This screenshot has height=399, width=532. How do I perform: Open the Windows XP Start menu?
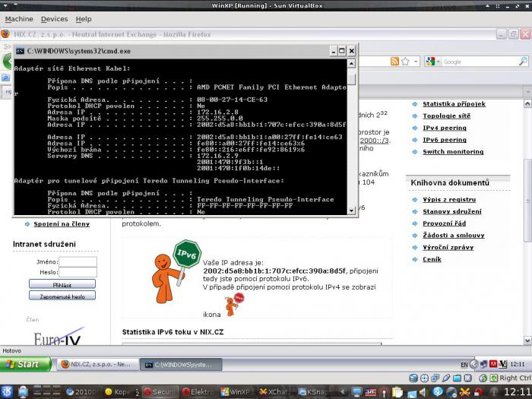pyautogui.click(x=26, y=364)
